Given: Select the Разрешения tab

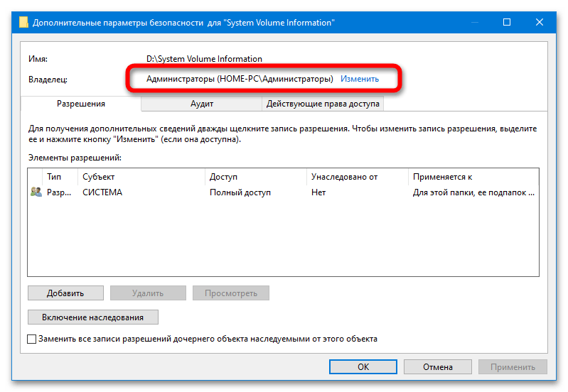Looking at the screenshot, I should tap(81, 104).
